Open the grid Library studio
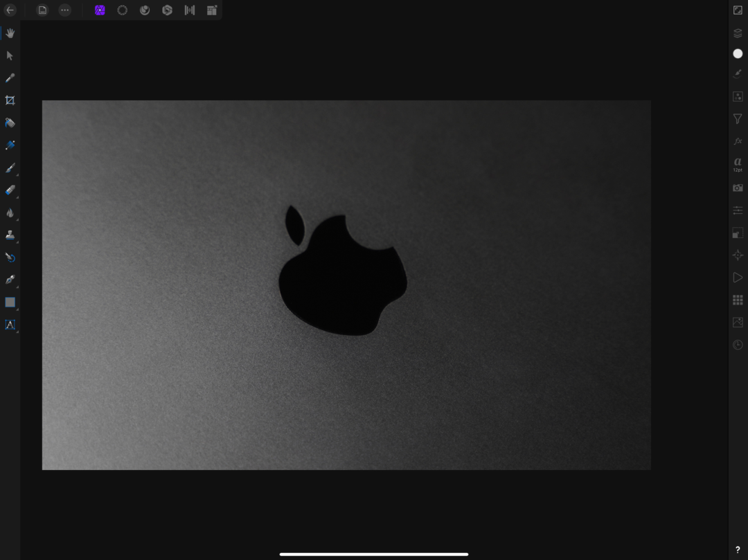This screenshot has width=748, height=560. [x=738, y=300]
